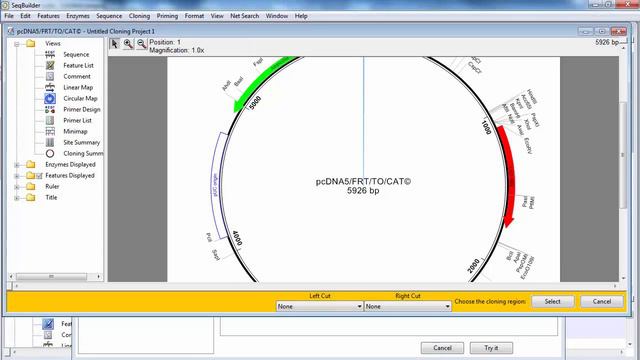Open the Left Cut dropdown
The image size is (640, 360).
(x=319, y=306)
